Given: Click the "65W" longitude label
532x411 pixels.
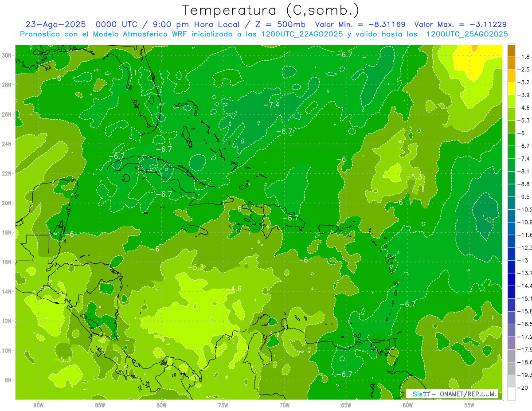Looking at the screenshot, I should pyautogui.click(x=346, y=405).
